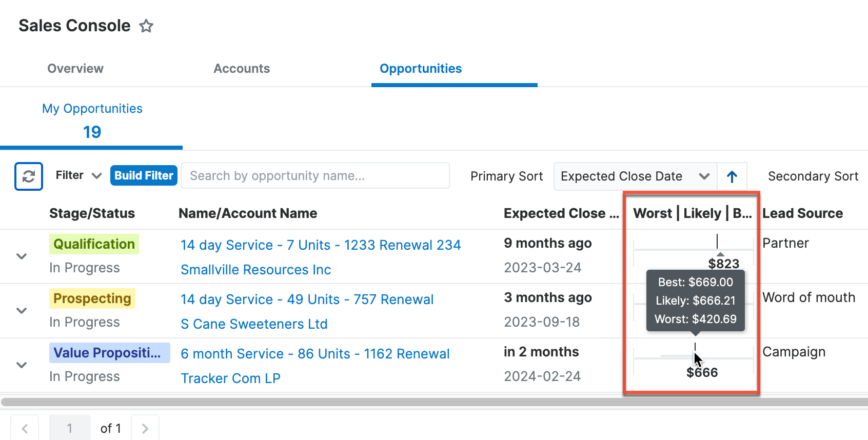Expand the Prospecting opportunity row
Image resolution: width=868 pixels, height=440 pixels.
click(22, 310)
